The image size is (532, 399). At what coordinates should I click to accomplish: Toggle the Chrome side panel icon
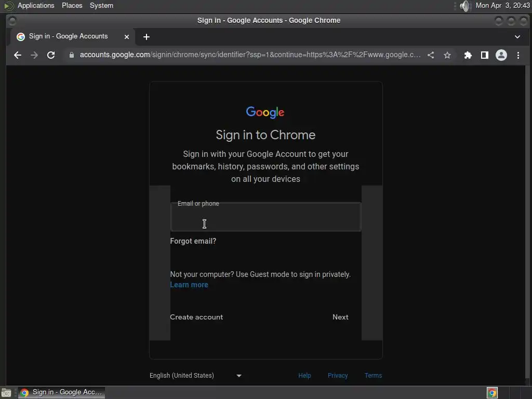485,55
